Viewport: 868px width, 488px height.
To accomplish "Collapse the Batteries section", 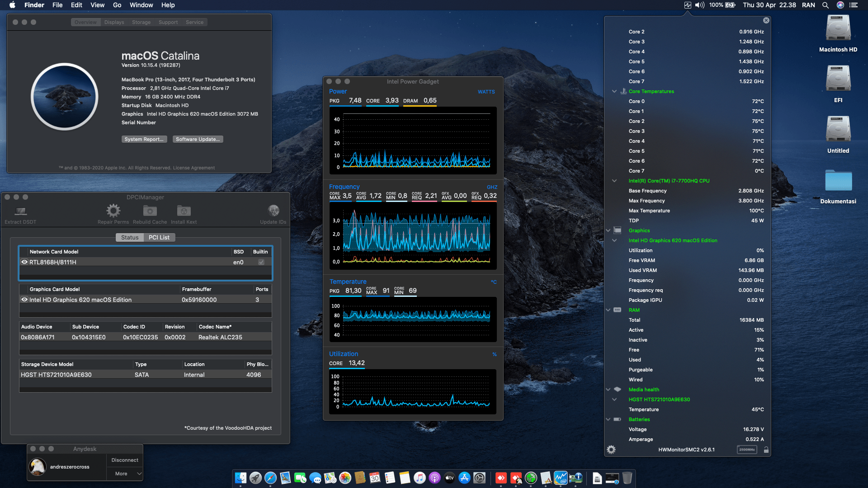I will pyautogui.click(x=608, y=419).
